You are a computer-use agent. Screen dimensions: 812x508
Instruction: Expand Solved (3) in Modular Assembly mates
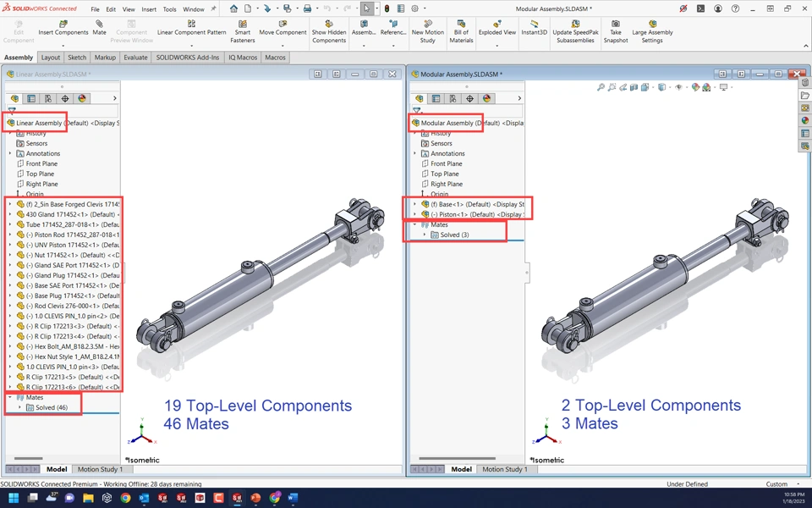pyautogui.click(x=425, y=235)
